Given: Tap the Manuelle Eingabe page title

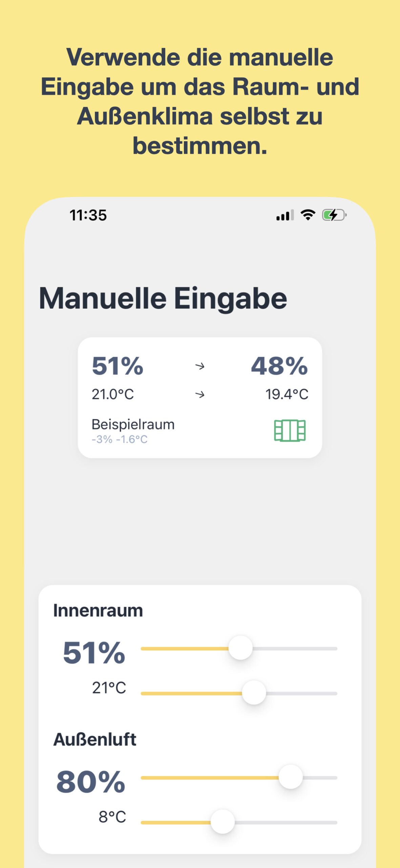Looking at the screenshot, I should tap(163, 298).
